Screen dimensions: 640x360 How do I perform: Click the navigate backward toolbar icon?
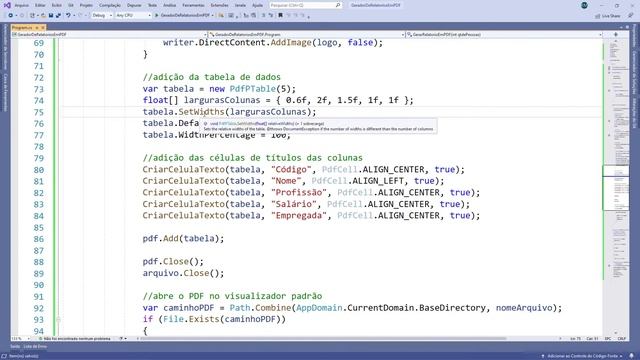tap(10, 16)
